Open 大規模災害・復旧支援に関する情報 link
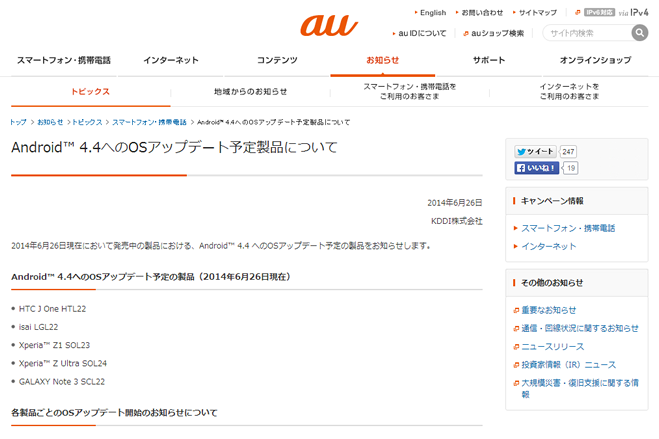 580,388
